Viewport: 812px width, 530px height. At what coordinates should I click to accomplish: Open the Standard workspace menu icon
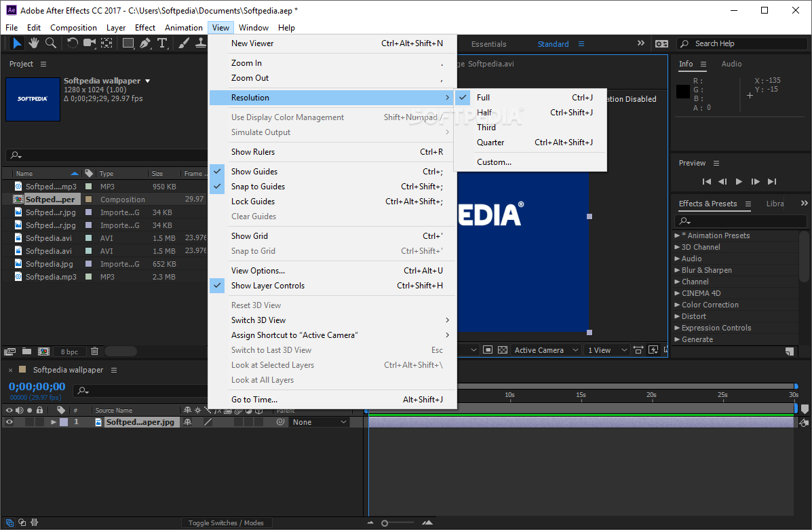point(581,44)
